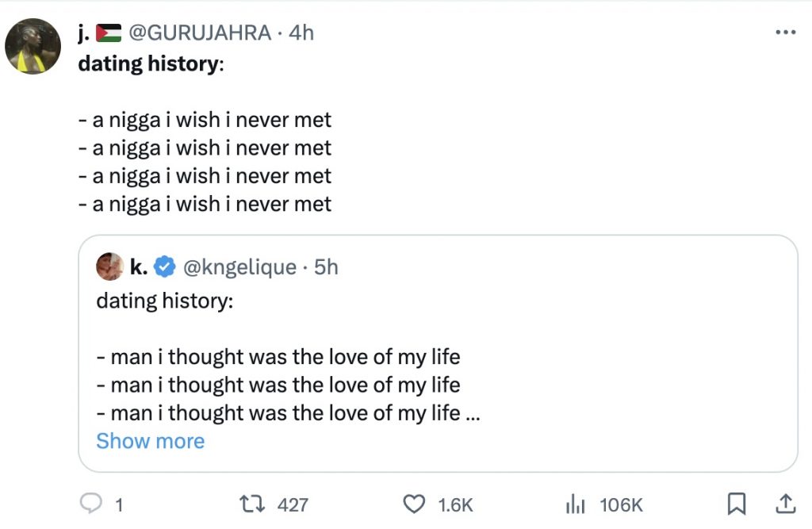This screenshot has width=812, height=529.
Task: Expand quoted post with Show more
Action: [150, 441]
